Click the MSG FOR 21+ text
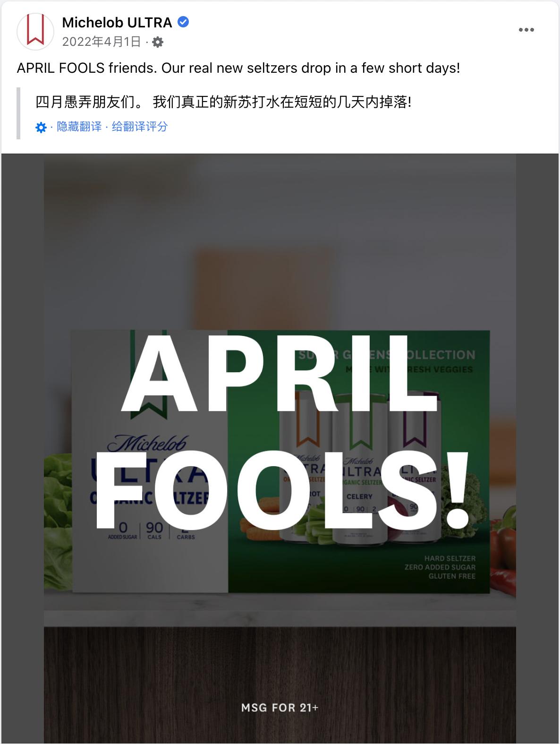Viewport: 560px width, 744px height. pyautogui.click(x=280, y=708)
